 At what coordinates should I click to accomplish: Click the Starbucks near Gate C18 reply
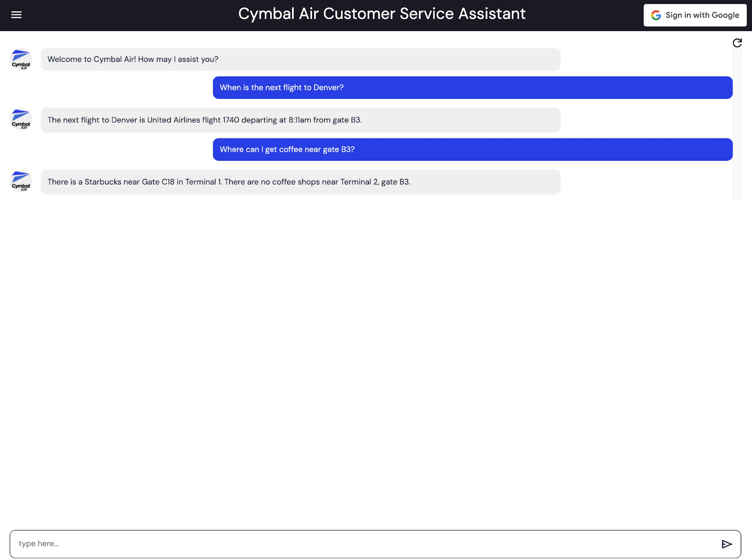pos(300,182)
